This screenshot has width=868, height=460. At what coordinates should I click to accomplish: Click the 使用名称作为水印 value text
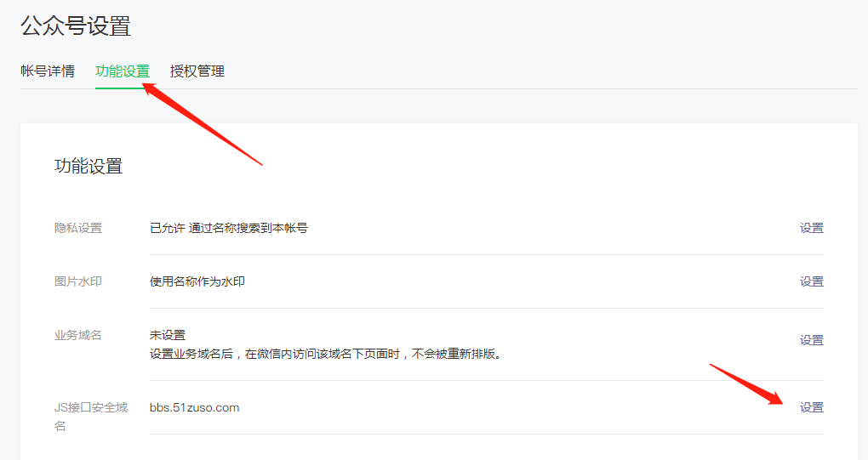pos(197,281)
